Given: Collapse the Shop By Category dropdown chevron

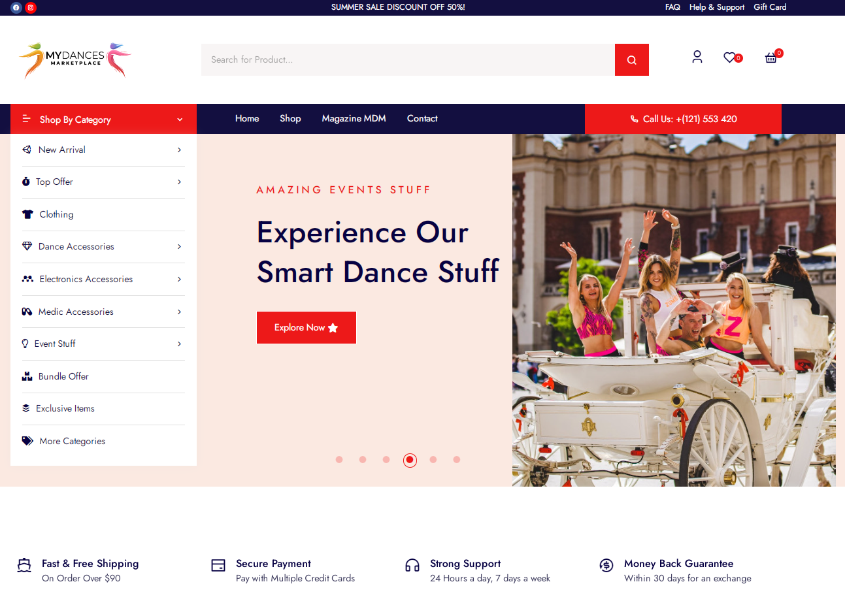Looking at the screenshot, I should pyautogui.click(x=180, y=120).
